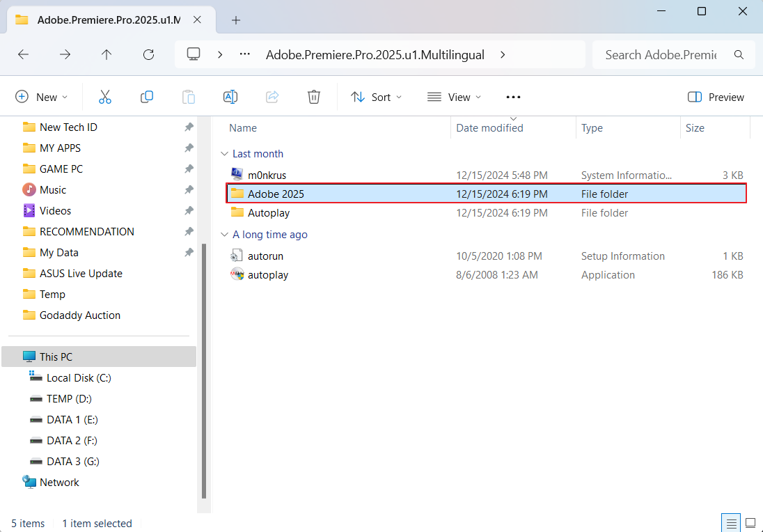763x532 pixels.
Task: Open Local Disk (C:)
Action: coord(79,377)
